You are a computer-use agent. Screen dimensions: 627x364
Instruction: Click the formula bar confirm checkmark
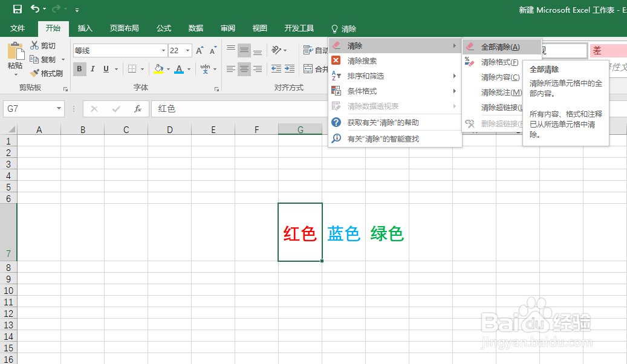[116, 108]
